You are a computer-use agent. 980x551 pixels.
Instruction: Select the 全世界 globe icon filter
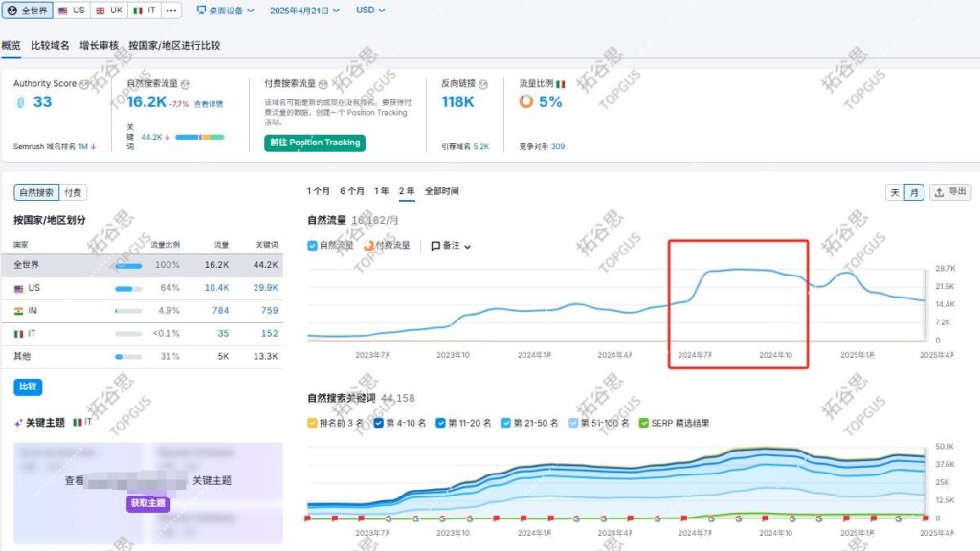click(x=12, y=11)
